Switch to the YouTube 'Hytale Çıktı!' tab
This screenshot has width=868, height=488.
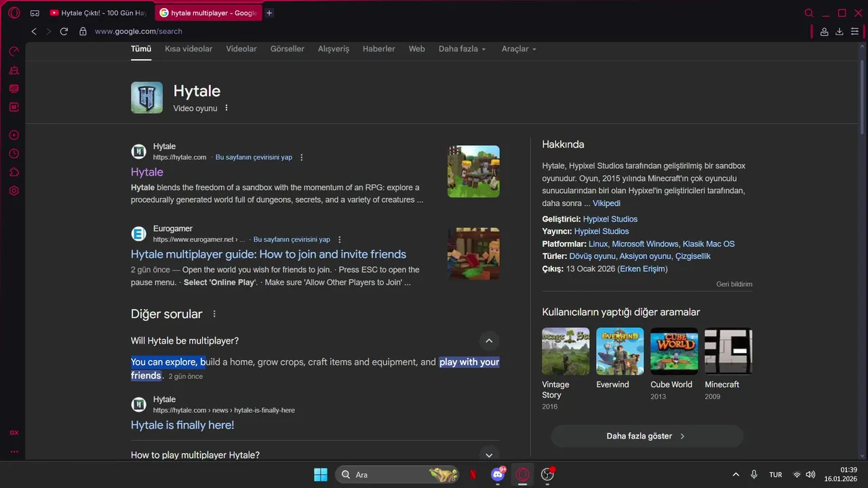(x=97, y=13)
